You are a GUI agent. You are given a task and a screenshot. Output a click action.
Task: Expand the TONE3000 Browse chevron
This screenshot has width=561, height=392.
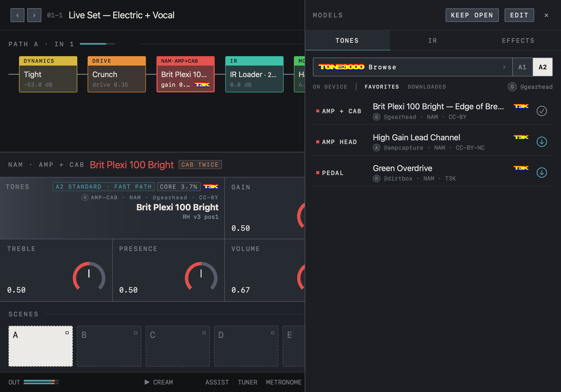point(504,67)
